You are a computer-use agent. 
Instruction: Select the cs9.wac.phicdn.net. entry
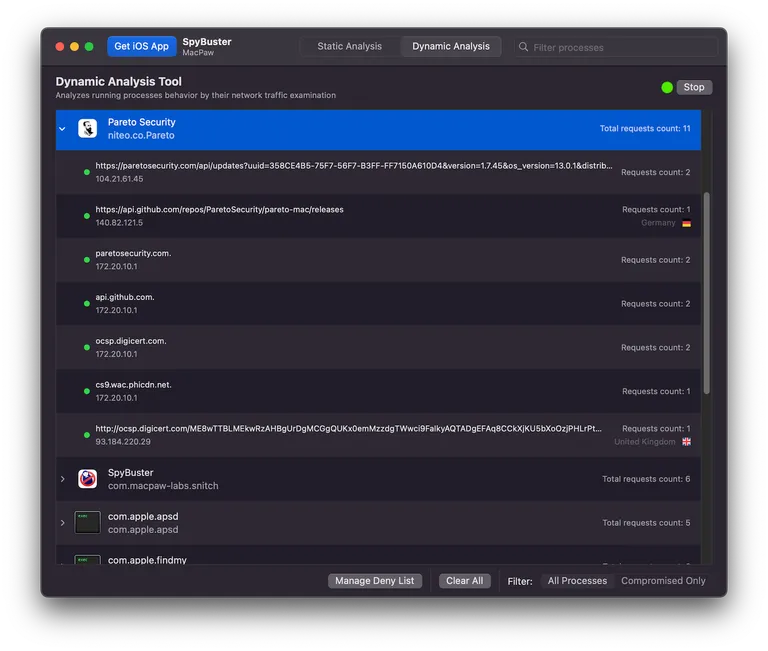pos(378,391)
